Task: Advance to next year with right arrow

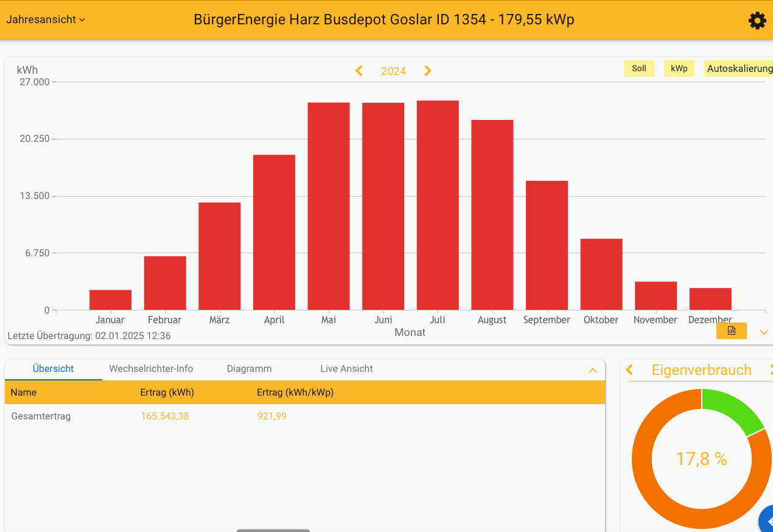Action: click(428, 71)
